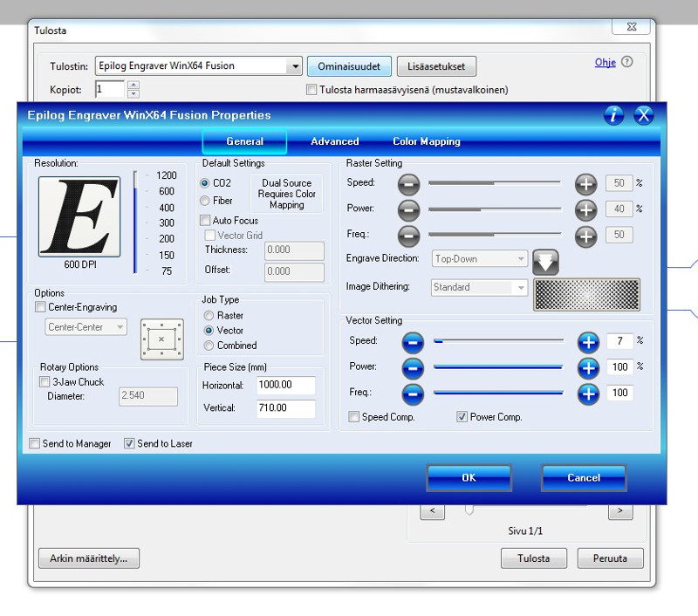Increase vector Speed with blue plus button
698x616 pixels.
[x=588, y=343]
